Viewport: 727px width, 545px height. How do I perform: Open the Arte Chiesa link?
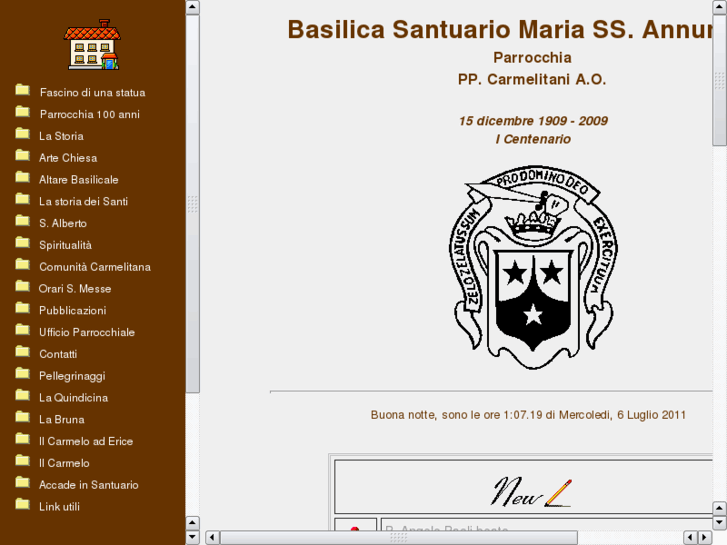pyautogui.click(x=68, y=158)
